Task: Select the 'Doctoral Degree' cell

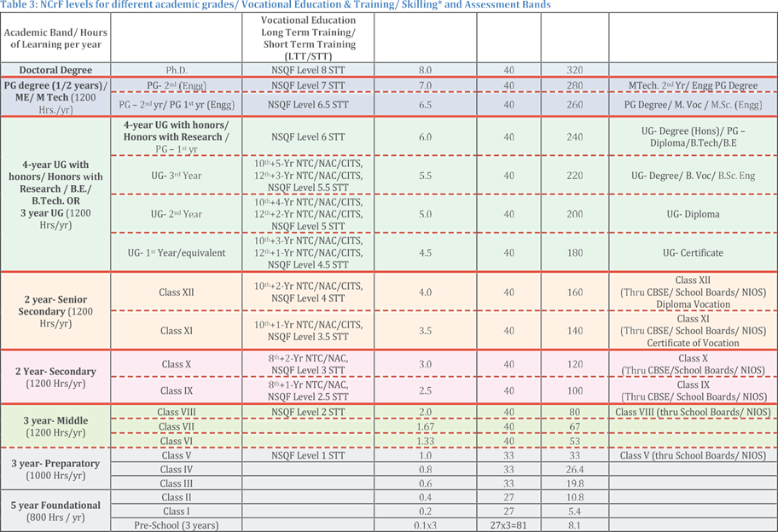Action: point(55,70)
